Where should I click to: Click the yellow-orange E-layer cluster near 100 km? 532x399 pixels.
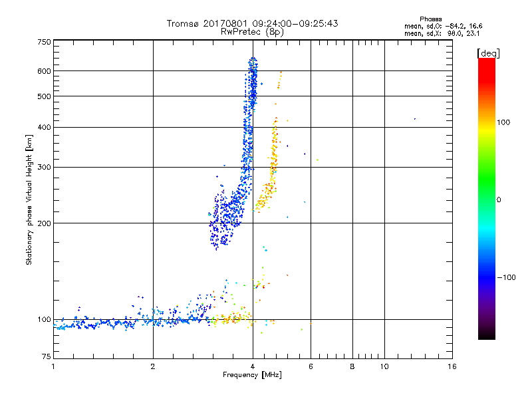(232, 319)
